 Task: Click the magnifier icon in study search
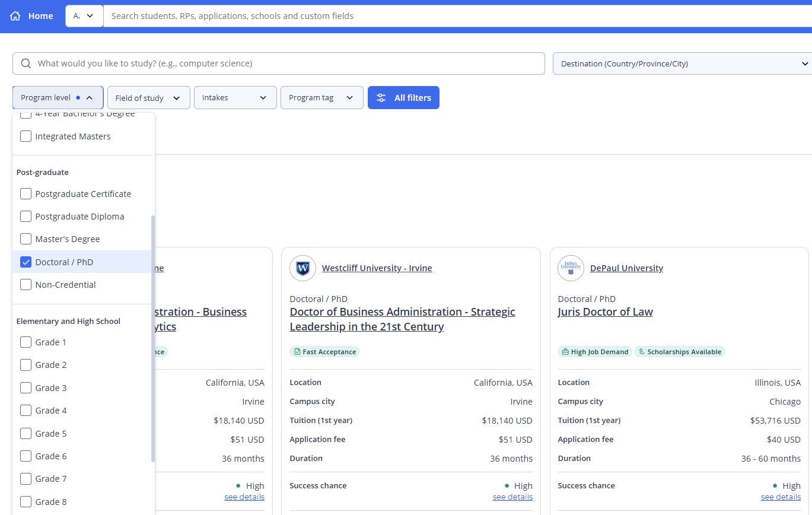pyautogui.click(x=26, y=63)
